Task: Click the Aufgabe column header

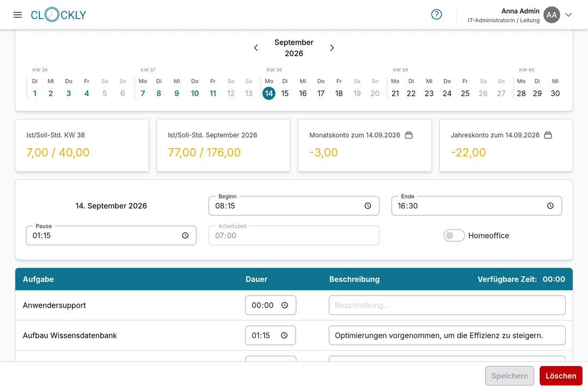Action: pyautogui.click(x=38, y=279)
